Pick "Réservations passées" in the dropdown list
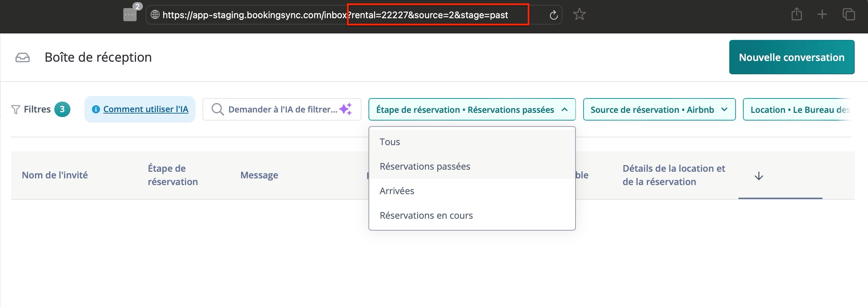868x307 pixels. (425, 166)
